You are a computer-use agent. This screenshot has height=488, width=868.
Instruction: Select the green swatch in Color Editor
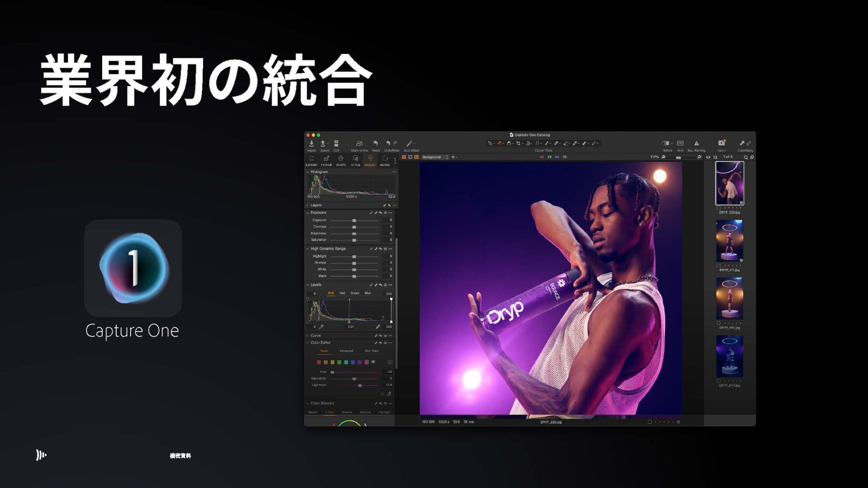339,362
